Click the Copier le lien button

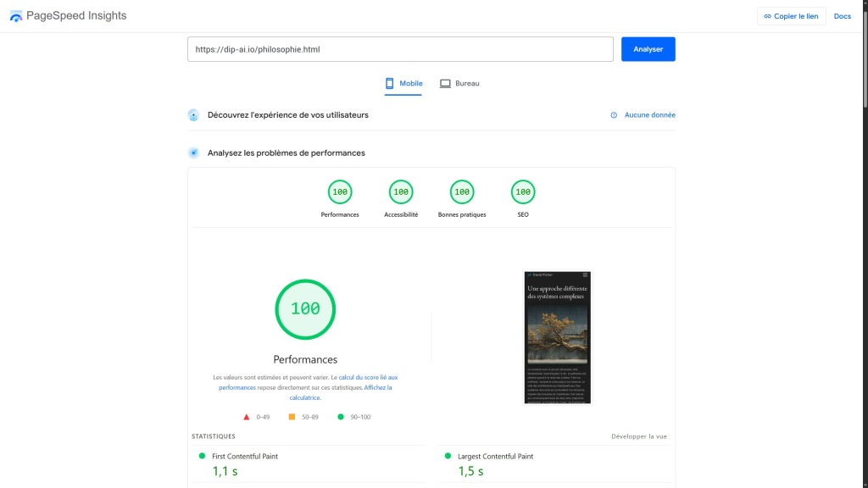tap(791, 15)
